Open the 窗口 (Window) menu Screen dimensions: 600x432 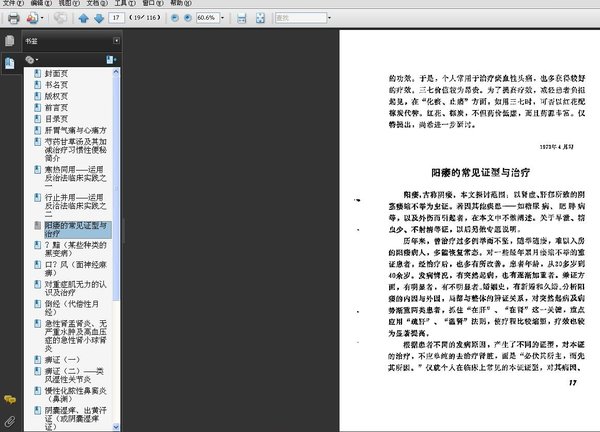(x=153, y=3)
